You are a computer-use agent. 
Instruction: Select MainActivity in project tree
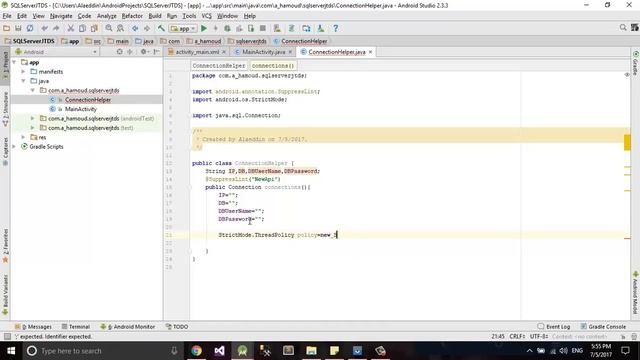click(81, 109)
